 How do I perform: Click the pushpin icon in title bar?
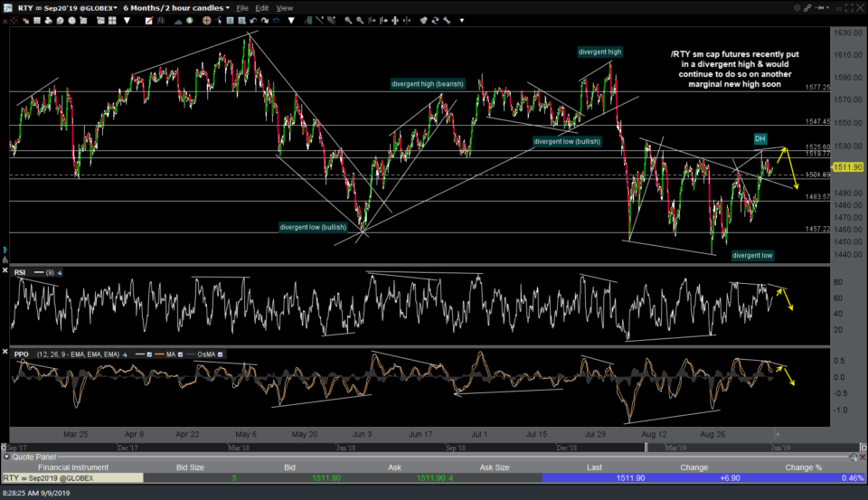[820, 8]
